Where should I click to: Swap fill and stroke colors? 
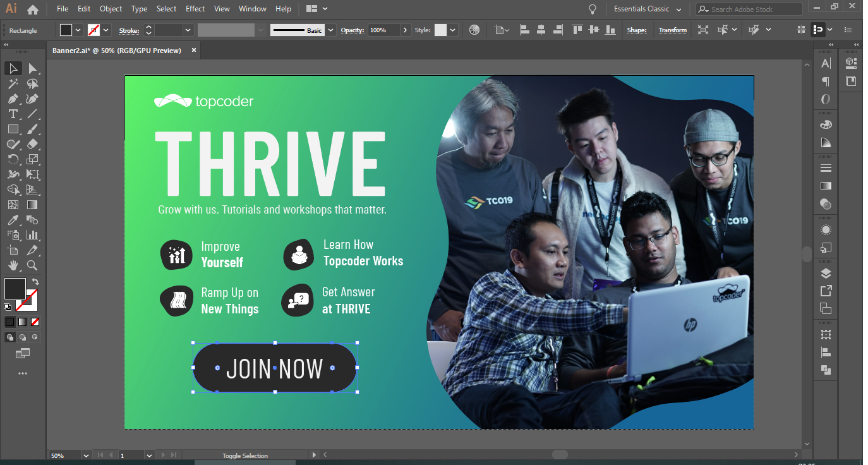[35, 282]
